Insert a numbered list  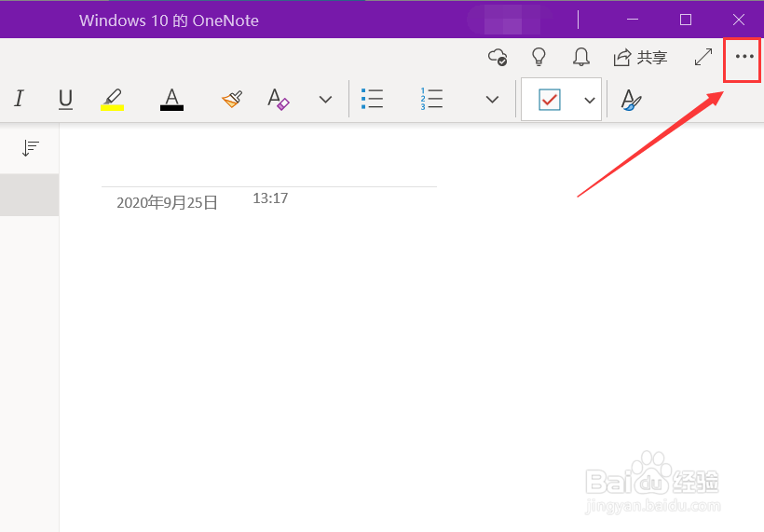click(431, 99)
